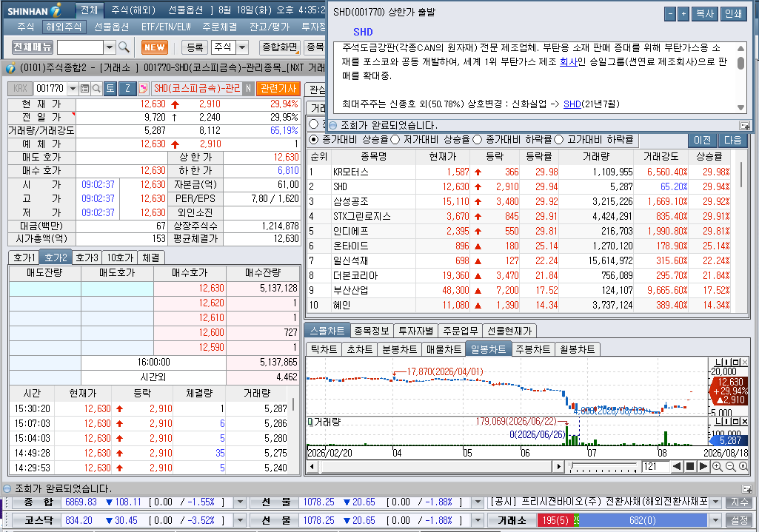
Task: Click the 전체메뉴 button
Action: pyautogui.click(x=33, y=47)
